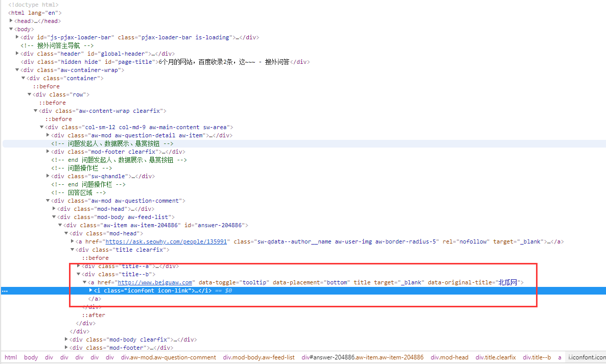Image resolution: width=606 pixels, height=364 pixels.
Task: Expand the js-pjax-loader-bar div
Action: pyautogui.click(x=17, y=37)
